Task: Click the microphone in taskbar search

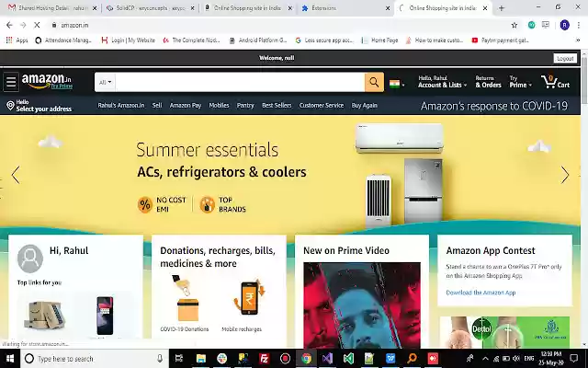Action: coord(160,359)
